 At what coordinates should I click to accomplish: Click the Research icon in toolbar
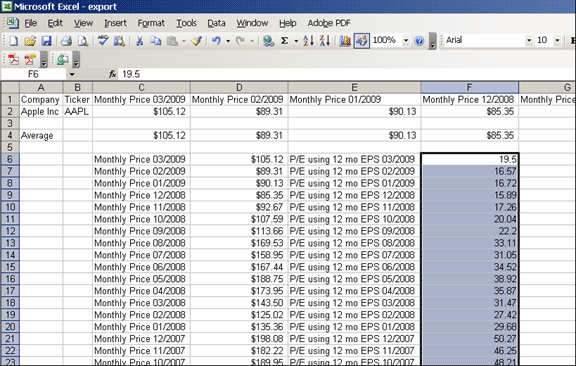(x=119, y=40)
